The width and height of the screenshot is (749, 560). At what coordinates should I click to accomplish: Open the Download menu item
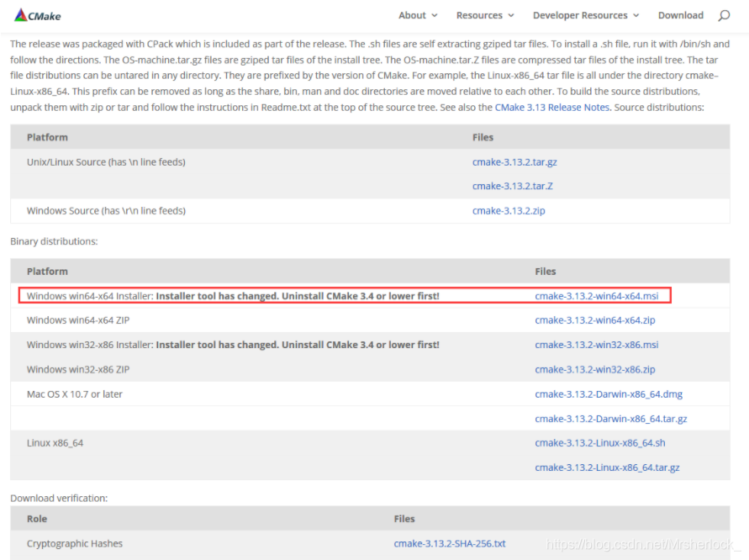tap(680, 15)
